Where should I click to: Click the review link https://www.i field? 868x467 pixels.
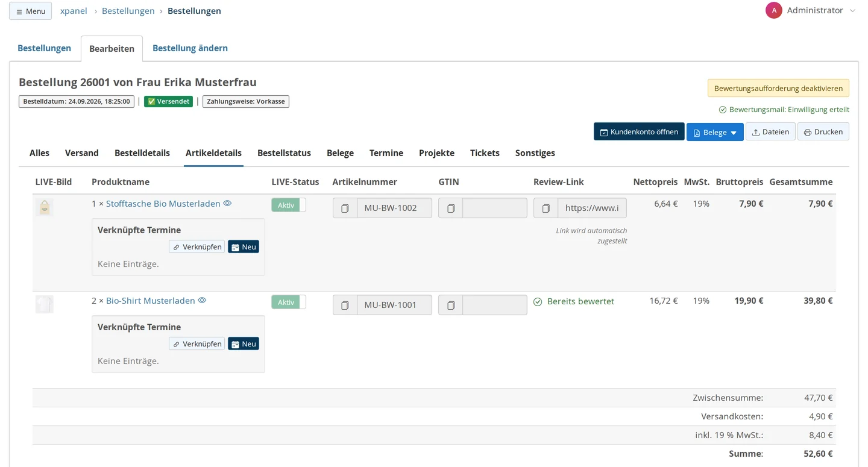click(x=592, y=208)
